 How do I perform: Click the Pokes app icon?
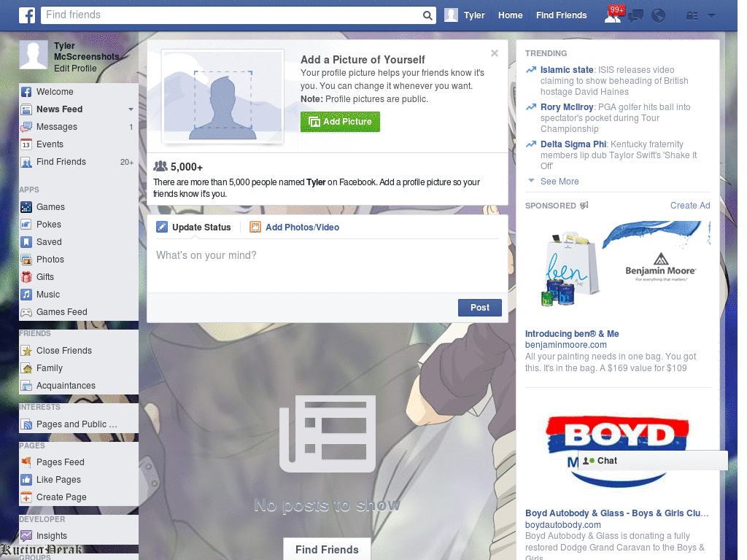(x=26, y=225)
